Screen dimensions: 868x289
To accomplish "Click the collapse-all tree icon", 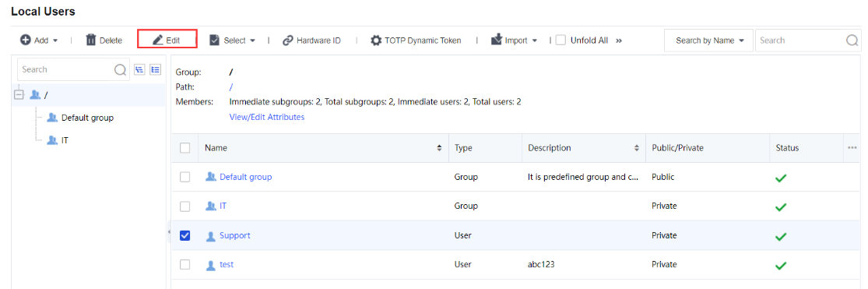I will pyautogui.click(x=139, y=69).
